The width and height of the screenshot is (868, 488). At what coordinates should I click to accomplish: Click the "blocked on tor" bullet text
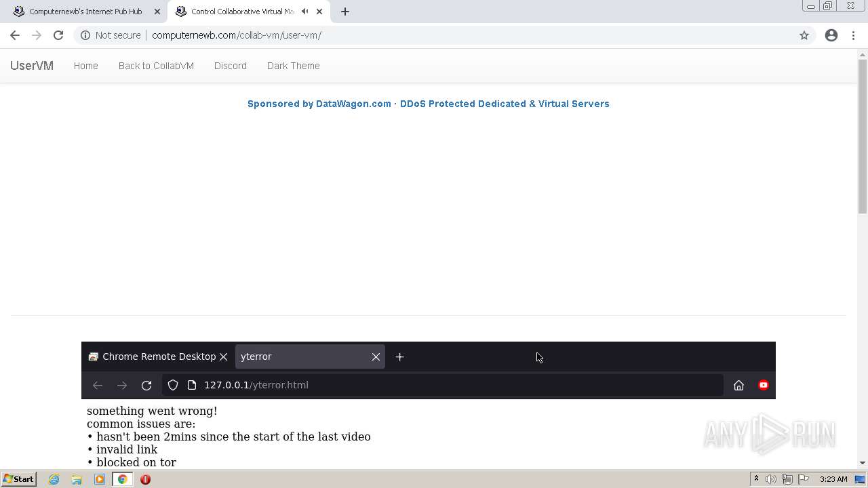(x=136, y=462)
